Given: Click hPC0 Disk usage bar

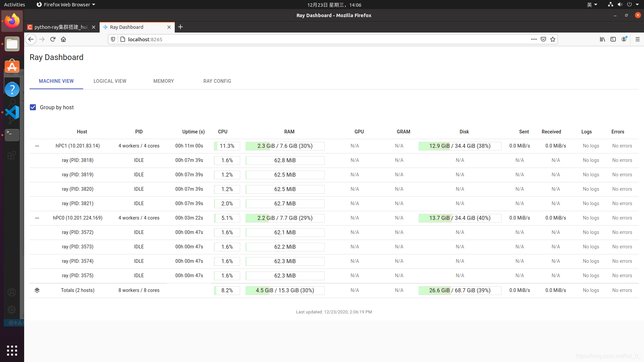Looking at the screenshot, I should (460, 218).
